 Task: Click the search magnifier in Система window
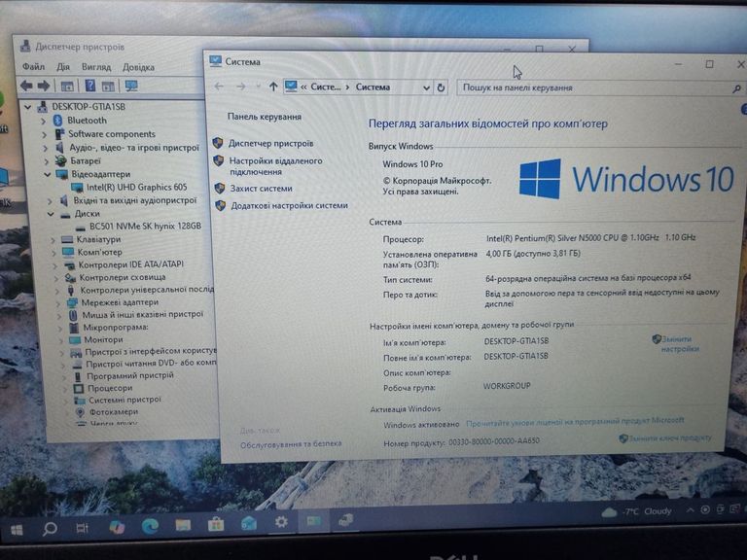[x=736, y=88]
